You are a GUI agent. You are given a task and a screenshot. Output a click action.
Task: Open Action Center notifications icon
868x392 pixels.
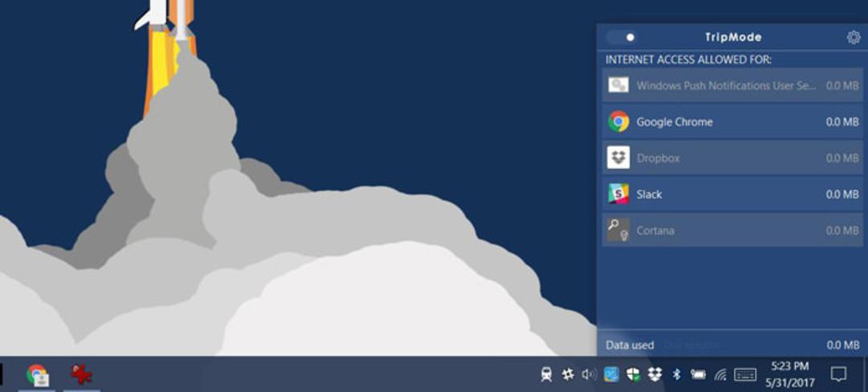838,374
